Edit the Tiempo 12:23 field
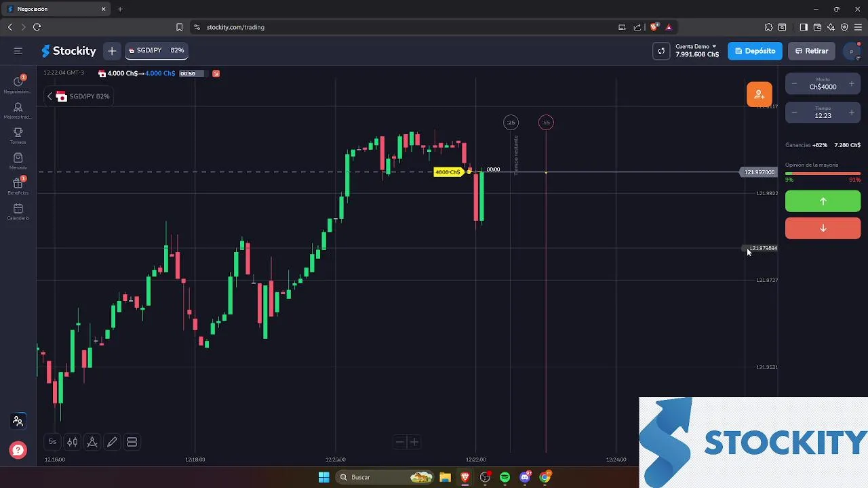The image size is (868, 488). 823,113
